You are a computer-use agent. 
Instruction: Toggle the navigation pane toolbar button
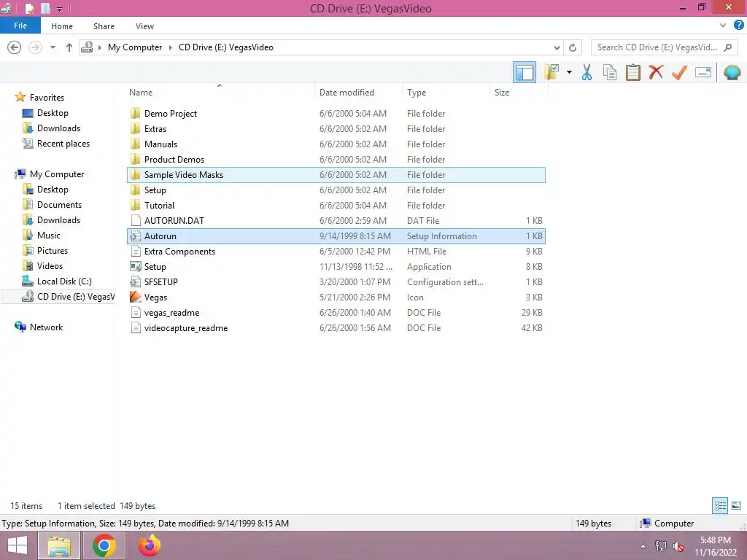click(x=524, y=72)
